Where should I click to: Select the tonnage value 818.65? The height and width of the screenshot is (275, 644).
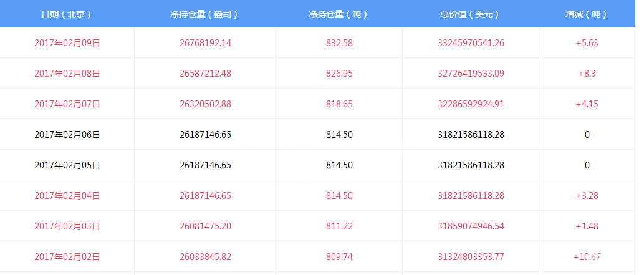tap(339, 104)
